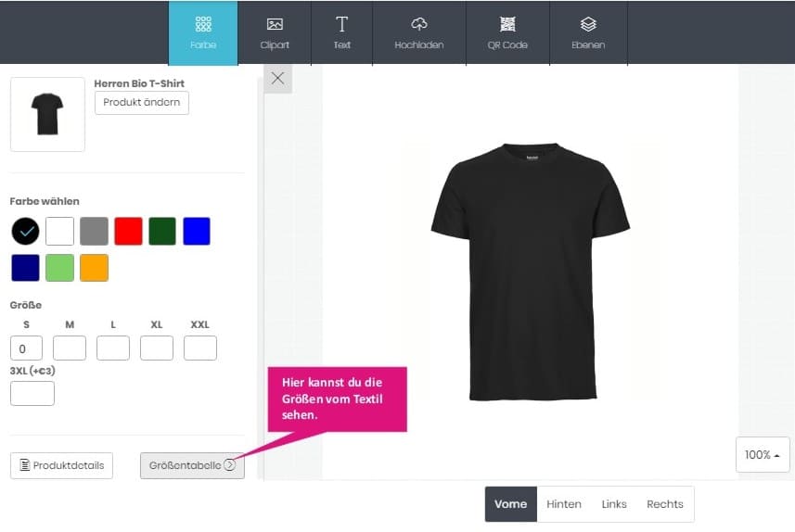
Task: Switch to the Rechts view
Action: pos(665,504)
